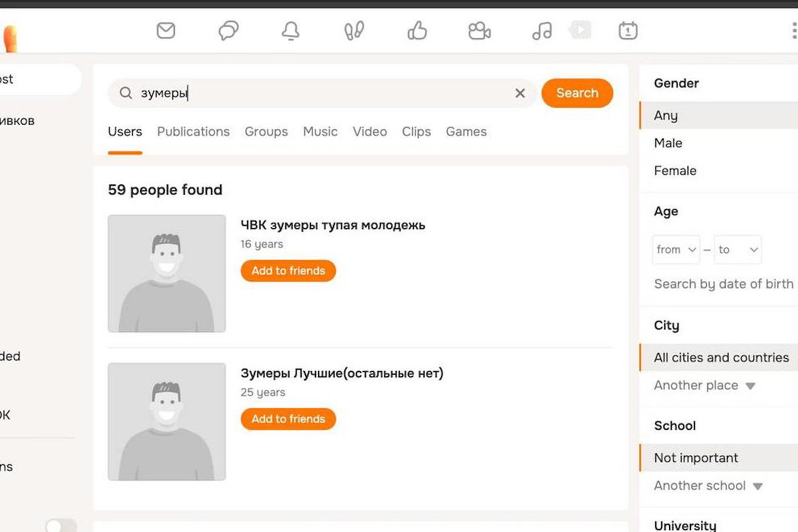Clear the search field with the X icon
This screenshot has height=532, width=798.
(x=519, y=93)
